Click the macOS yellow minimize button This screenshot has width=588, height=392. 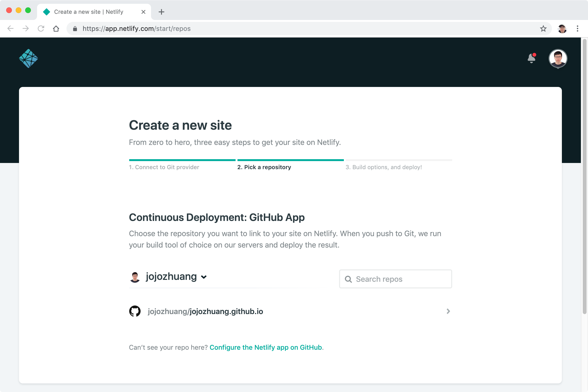point(19,10)
